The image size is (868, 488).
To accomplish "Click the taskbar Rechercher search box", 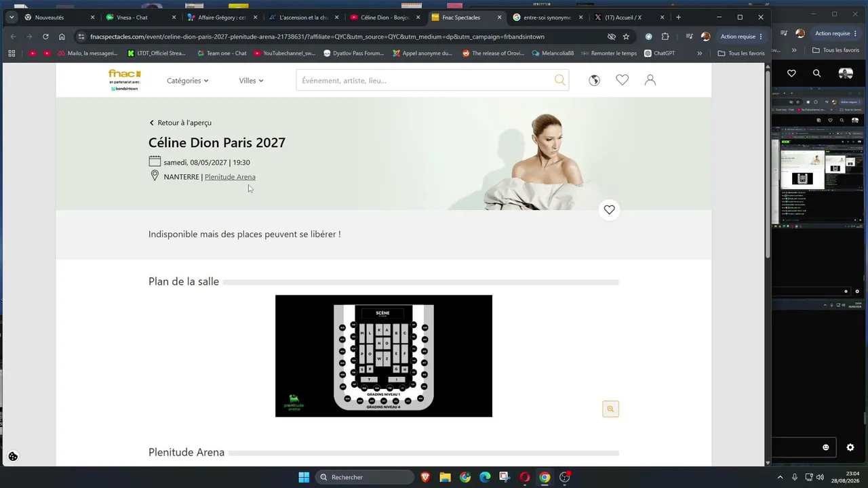I will tap(364, 477).
